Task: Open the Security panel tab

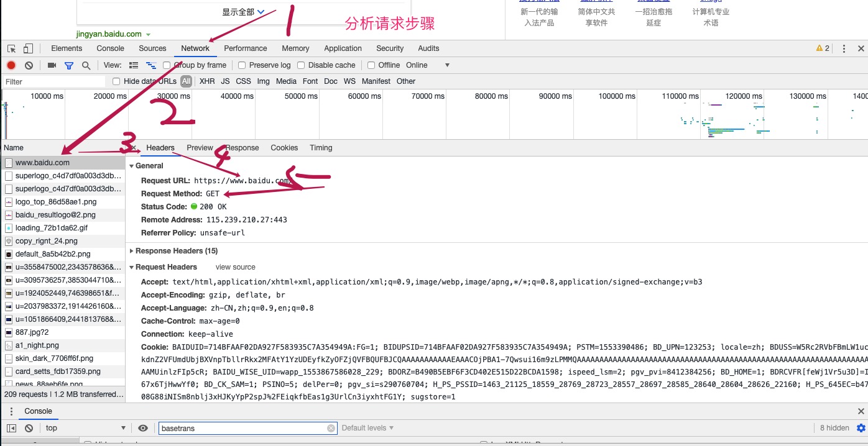Action: [x=390, y=48]
